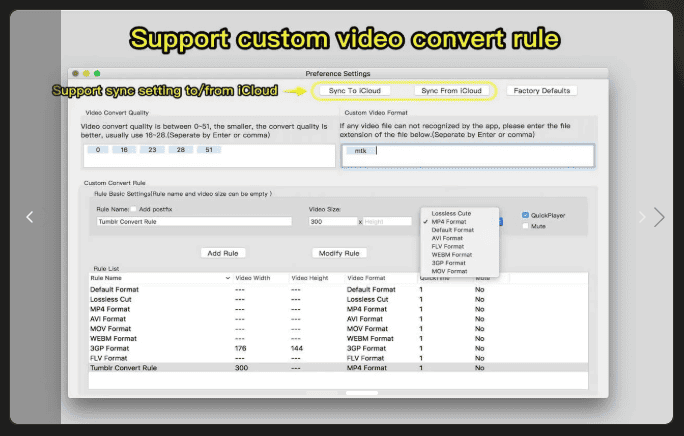Select the MOV Format rule row
The height and width of the screenshot is (436, 684).
338,329
